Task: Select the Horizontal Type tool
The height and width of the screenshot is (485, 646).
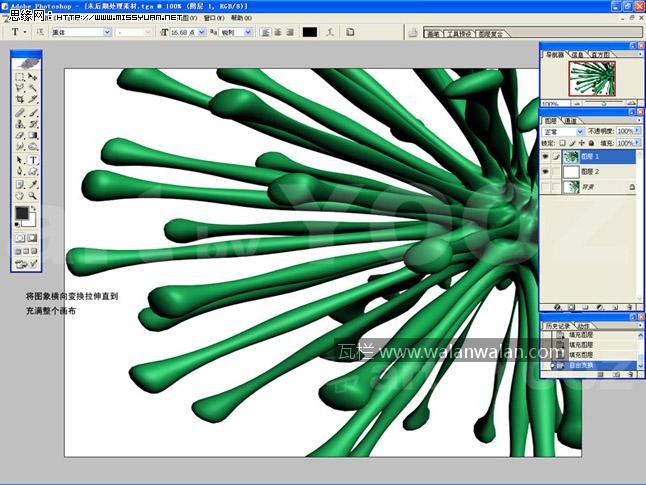Action: [x=33, y=160]
